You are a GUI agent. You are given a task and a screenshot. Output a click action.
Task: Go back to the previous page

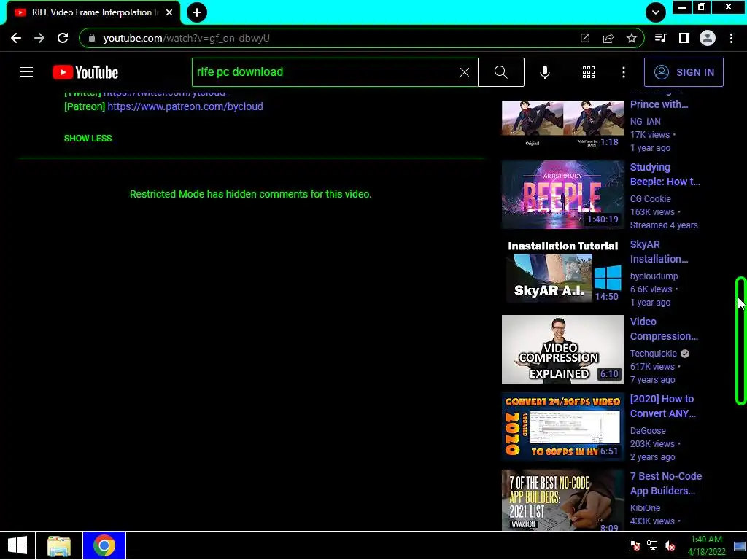pyautogui.click(x=16, y=38)
